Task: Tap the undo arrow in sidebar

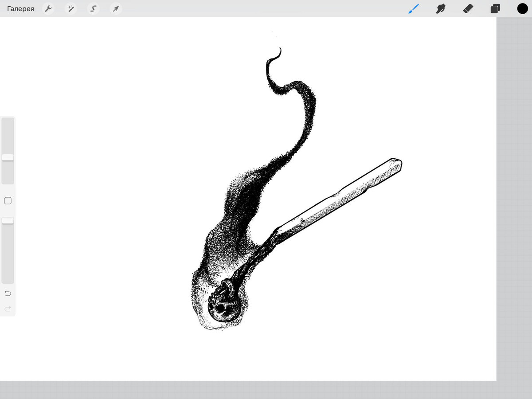Action: [x=8, y=293]
